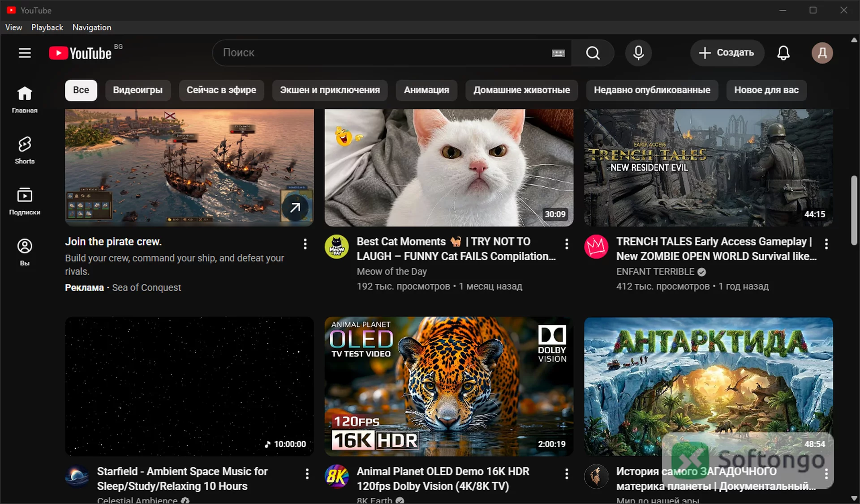Open the notifications bell
This screenshot has height=504, width=860.
click(783, 53)
